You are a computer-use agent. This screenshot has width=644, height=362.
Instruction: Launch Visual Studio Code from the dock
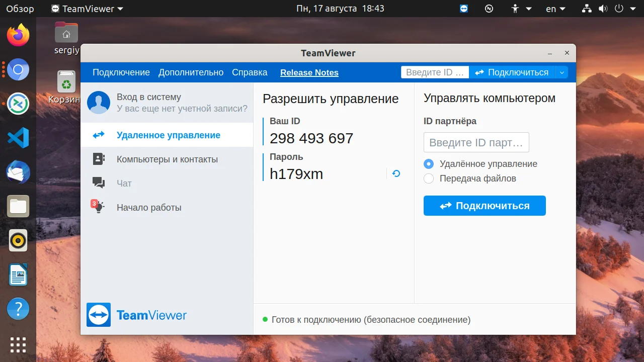pyautogui.click(x=18, y=138)
